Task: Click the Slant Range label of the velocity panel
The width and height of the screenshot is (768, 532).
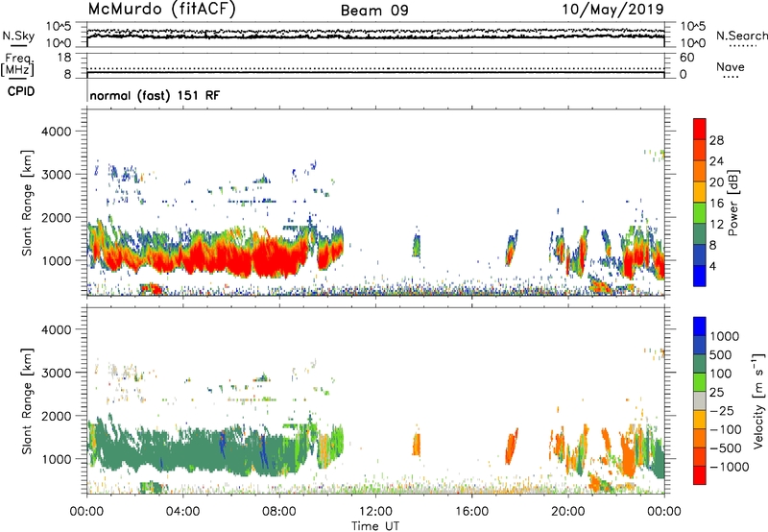Action: click(27, 400)
